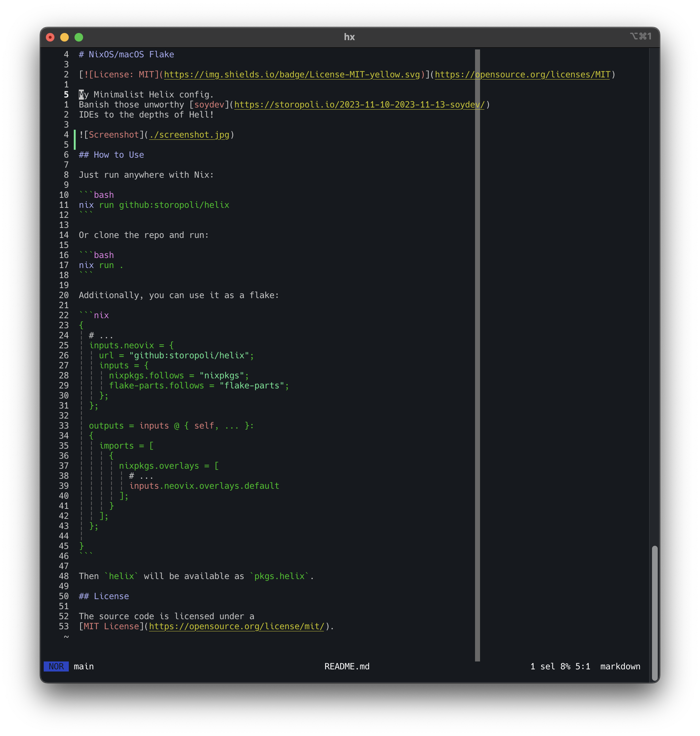Viewport: 700px width, 736px height.
Task: Click the green fullscreen window button
Action: [79, 37]
